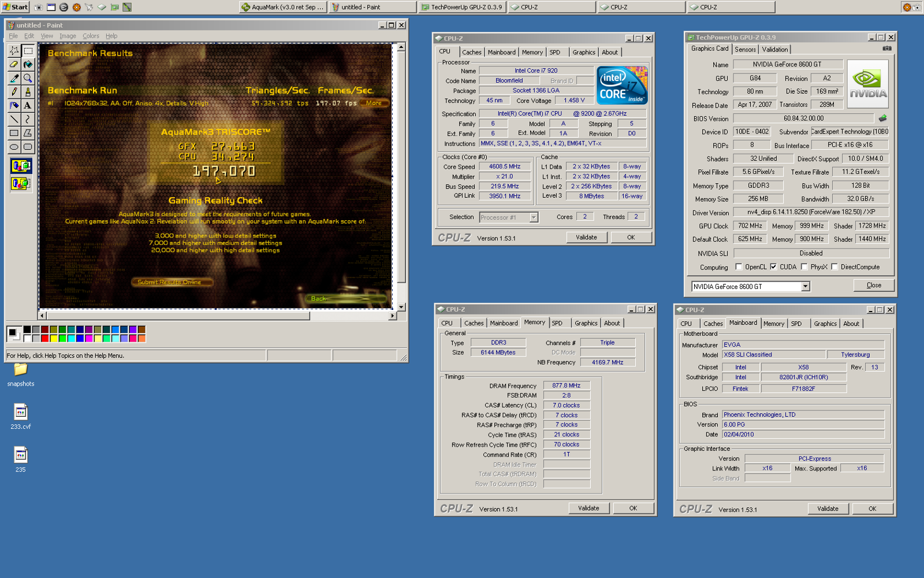Screen dimensions: 924x578
Task: Click the Paint horizontal scrollbar thumb
Action: pyautogui.click(x=178, y=316)
